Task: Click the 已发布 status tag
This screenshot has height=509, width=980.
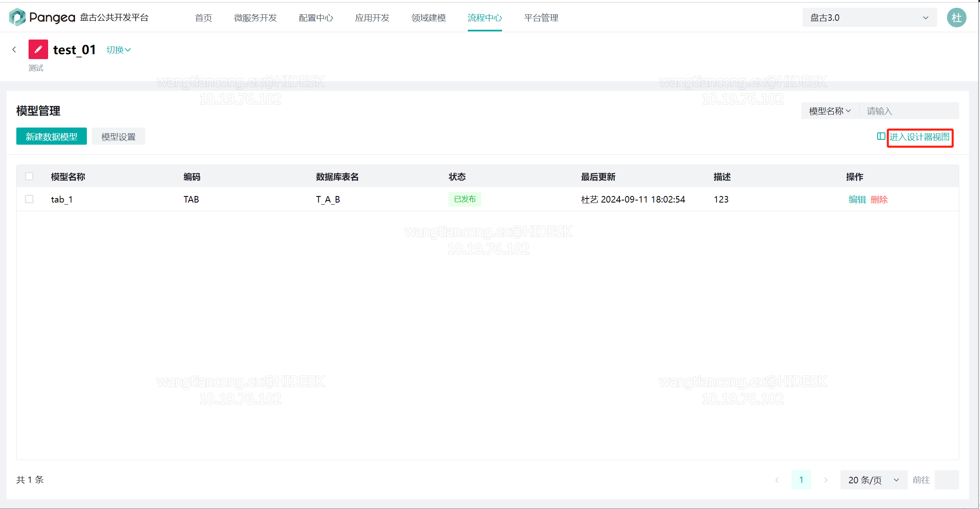Action: [x=465, y=199]
